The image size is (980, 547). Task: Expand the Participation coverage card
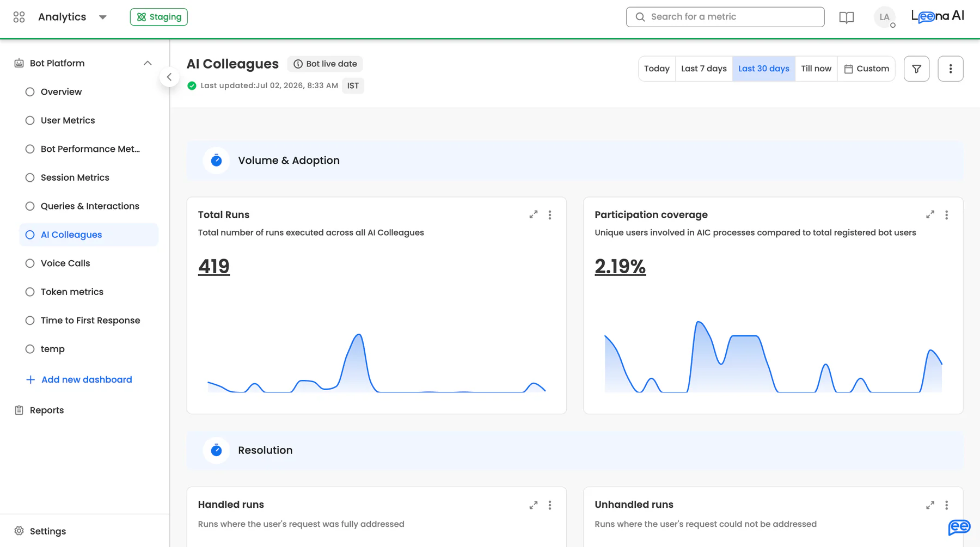930,215
